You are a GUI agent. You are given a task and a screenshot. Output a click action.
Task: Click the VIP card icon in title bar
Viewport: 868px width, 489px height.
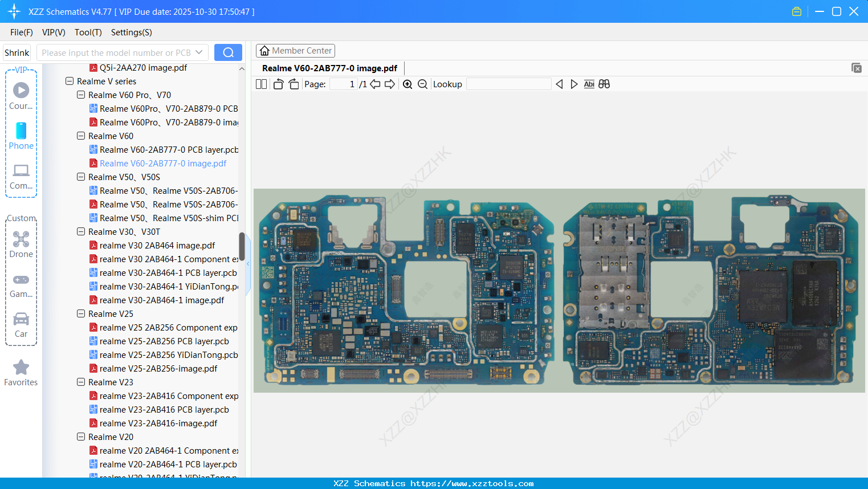coord(796,11)
